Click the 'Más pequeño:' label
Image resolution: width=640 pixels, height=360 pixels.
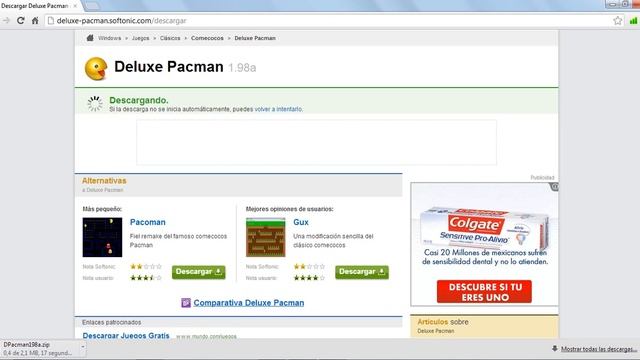click(102, 209)
